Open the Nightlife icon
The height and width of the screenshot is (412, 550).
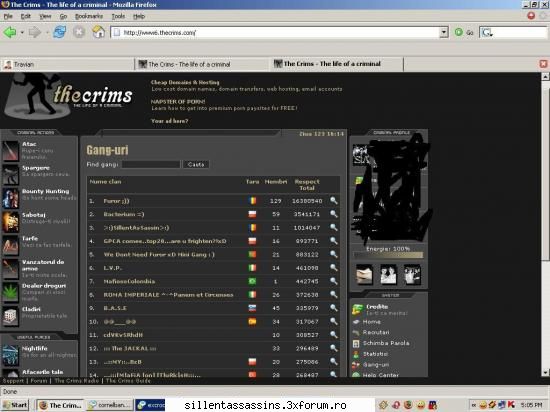(x=10, y=355)
